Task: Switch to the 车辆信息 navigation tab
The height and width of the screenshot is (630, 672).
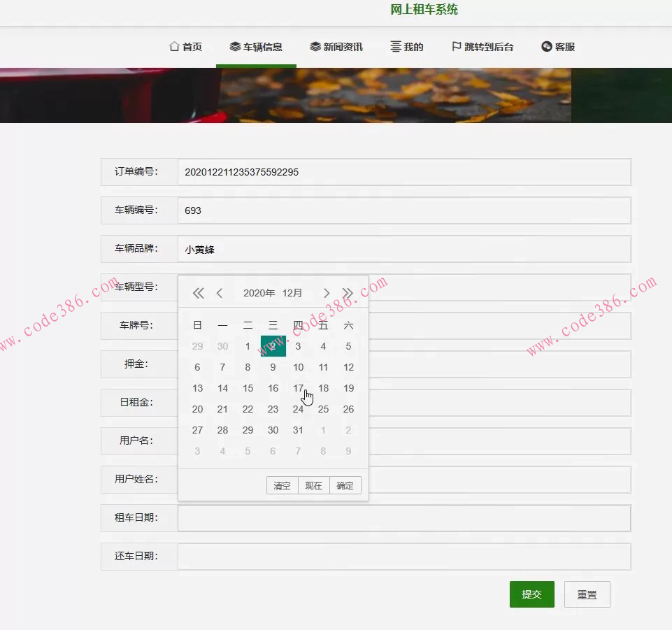Action: pos(256,46)
